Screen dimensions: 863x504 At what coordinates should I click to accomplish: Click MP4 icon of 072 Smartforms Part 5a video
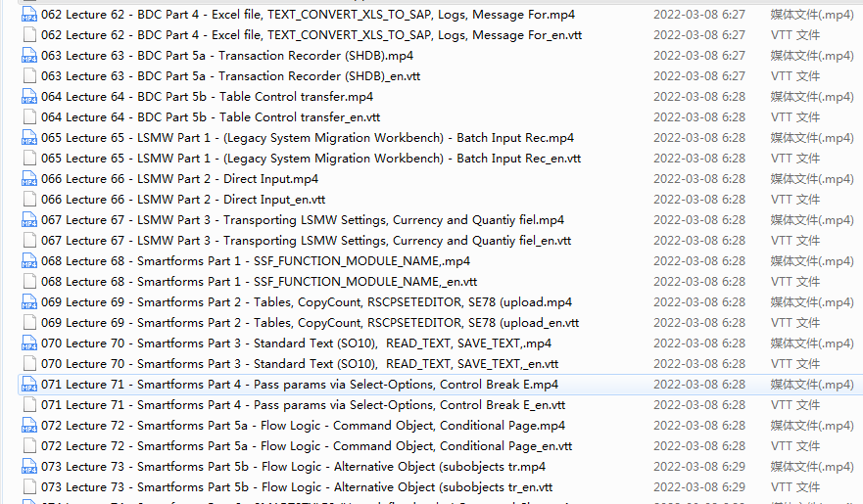(29, 426)
